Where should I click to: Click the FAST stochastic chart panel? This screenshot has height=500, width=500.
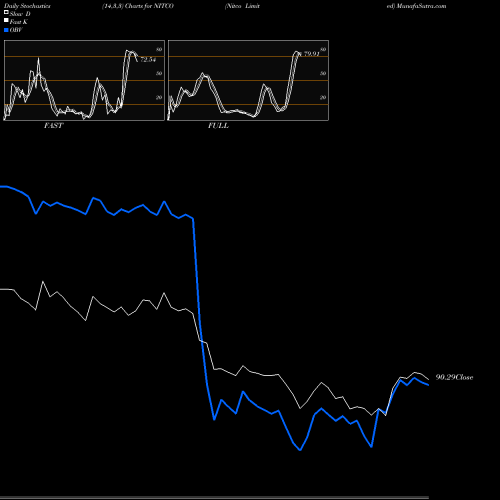(84, 80)
